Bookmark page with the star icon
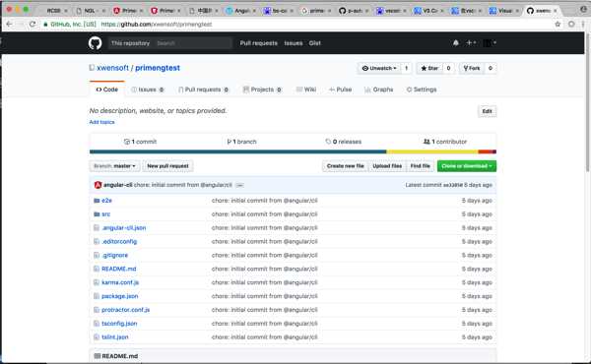The image size is (591, 364). tap(558, 24)
